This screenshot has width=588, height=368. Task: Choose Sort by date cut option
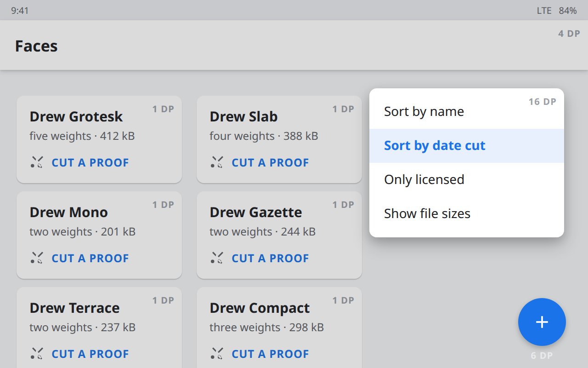point(467,146)
